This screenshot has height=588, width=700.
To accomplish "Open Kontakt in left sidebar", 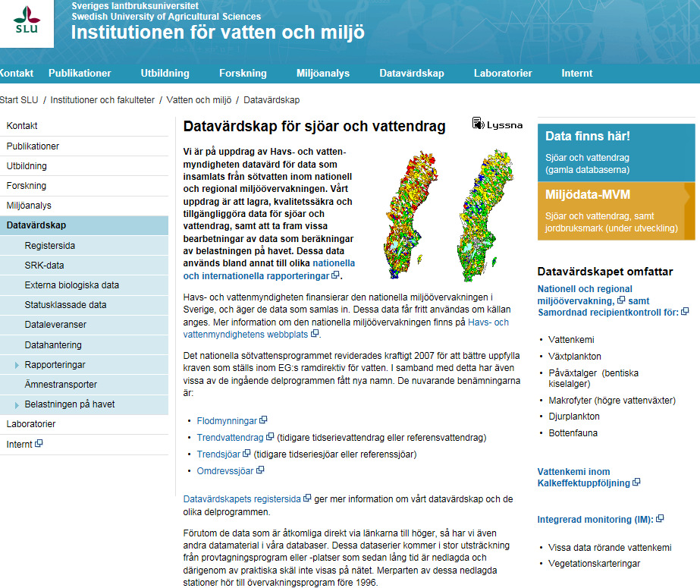I will click(x=84, y=126).
